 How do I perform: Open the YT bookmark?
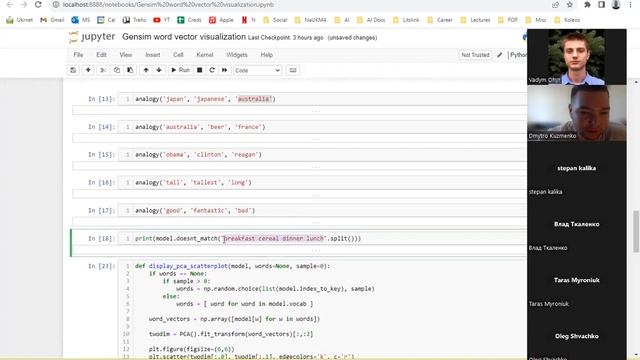[x=162, y=20]
